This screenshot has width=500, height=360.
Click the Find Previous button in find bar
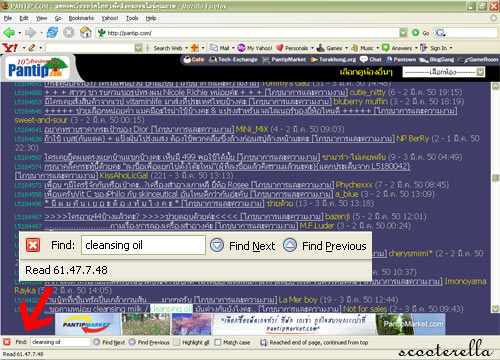[x=149, y=342]
